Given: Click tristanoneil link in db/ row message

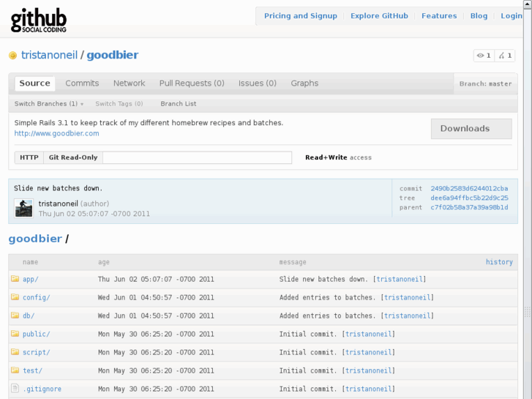Looking at the screenshot, I should click(407, 316).
